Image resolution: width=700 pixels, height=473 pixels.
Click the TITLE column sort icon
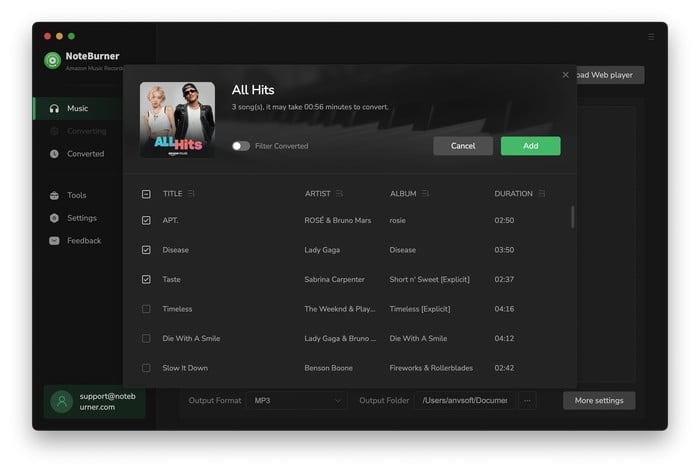click(x=191, y=194)
